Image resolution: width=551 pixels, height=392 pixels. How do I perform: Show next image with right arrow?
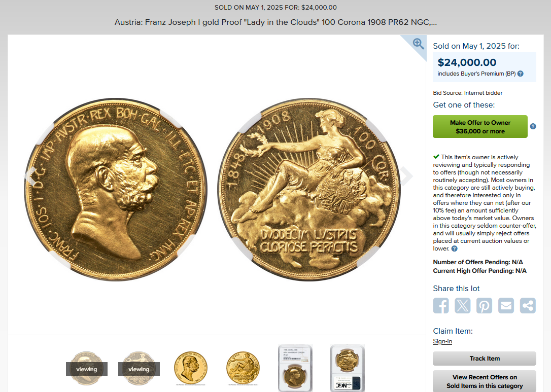click(x=406, y=175)
